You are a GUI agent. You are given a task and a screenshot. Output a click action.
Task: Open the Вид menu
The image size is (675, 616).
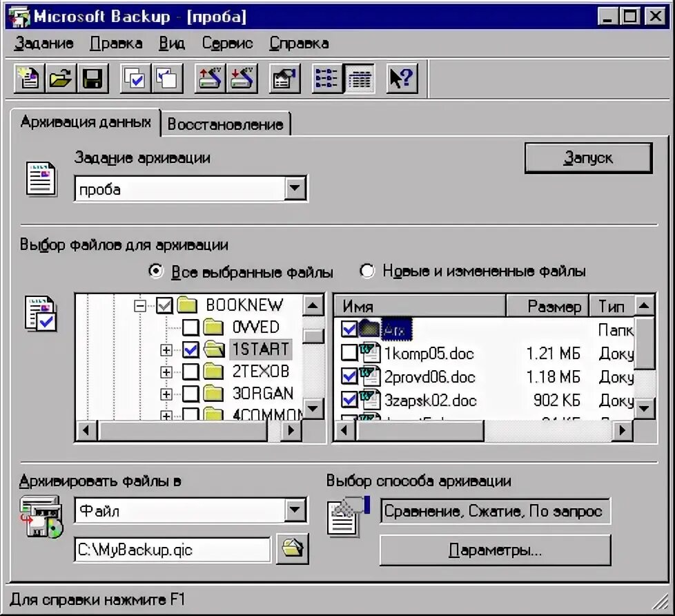point(172,44)
